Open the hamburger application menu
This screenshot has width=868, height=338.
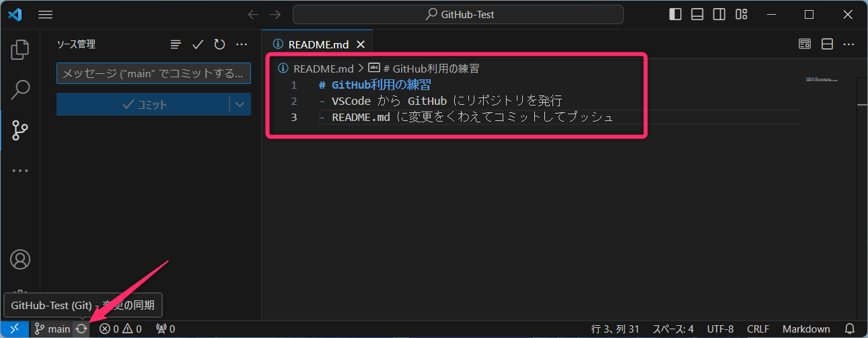point(46,14)
